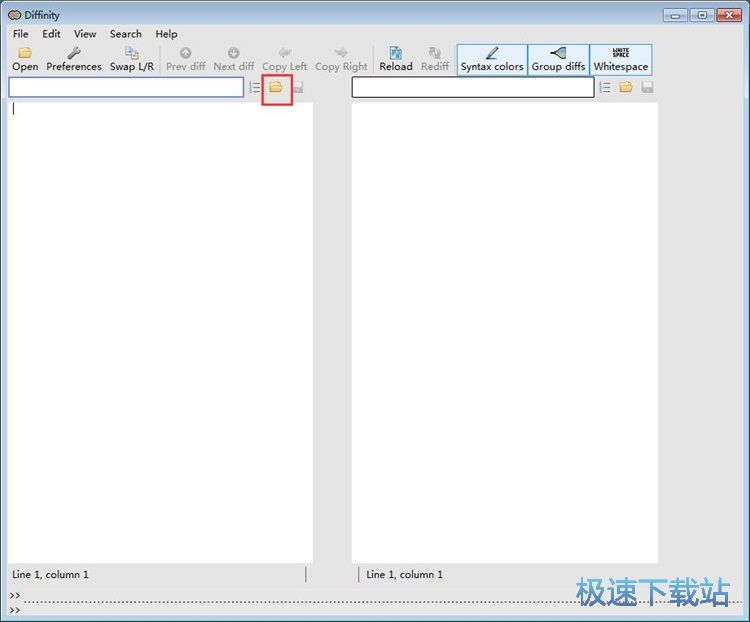Browse for the right file with folder icon
The image size is (750, 622).
[x=626, y=88]
